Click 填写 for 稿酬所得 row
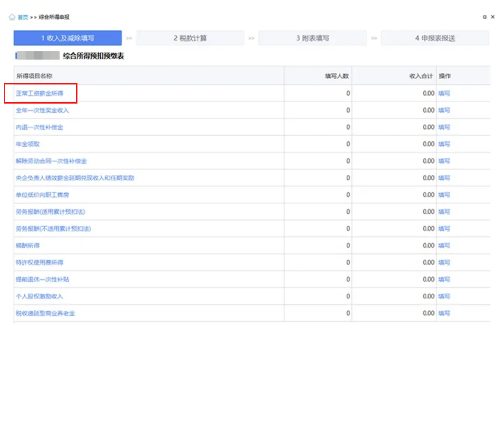The image size is (504, 440). tap(444, 245)
